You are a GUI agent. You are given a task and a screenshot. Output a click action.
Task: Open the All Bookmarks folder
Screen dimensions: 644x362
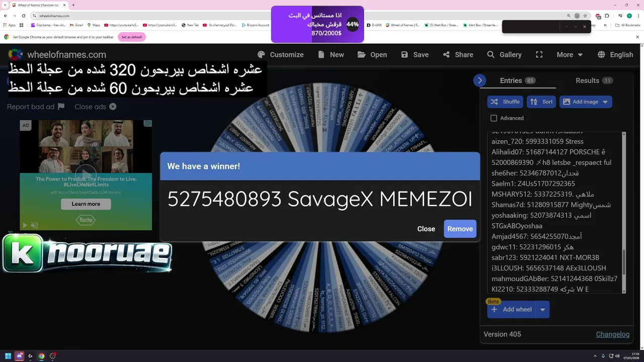[x=627, y=25]
